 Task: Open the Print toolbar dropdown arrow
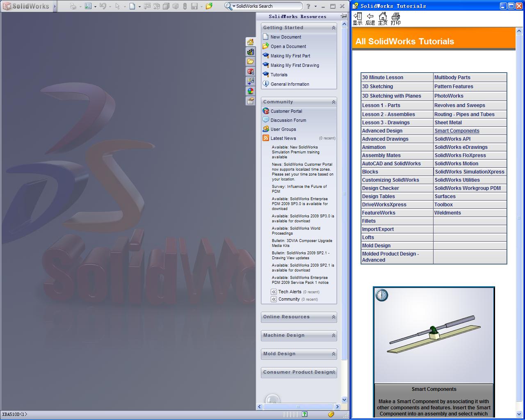point(80,7)
